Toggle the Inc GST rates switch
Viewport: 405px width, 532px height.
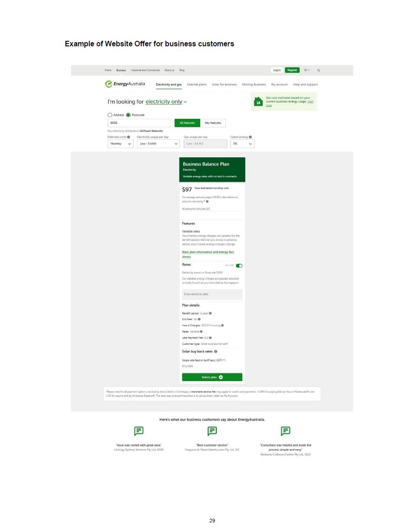[239, 266]
